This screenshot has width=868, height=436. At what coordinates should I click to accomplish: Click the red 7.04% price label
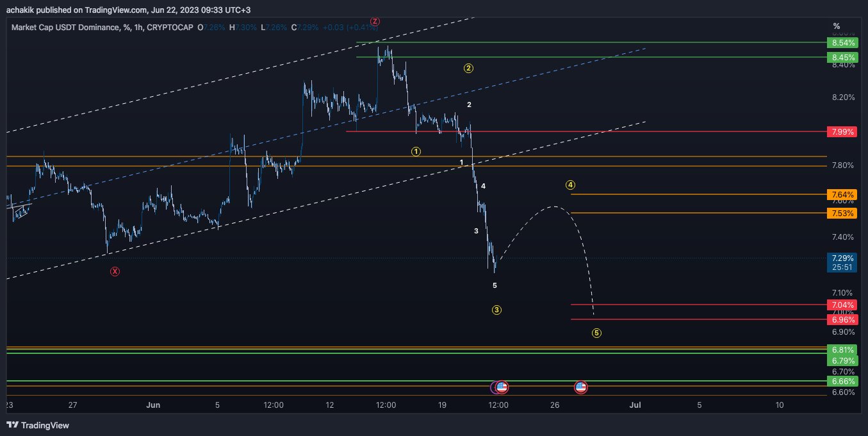[x=842, y=305]
